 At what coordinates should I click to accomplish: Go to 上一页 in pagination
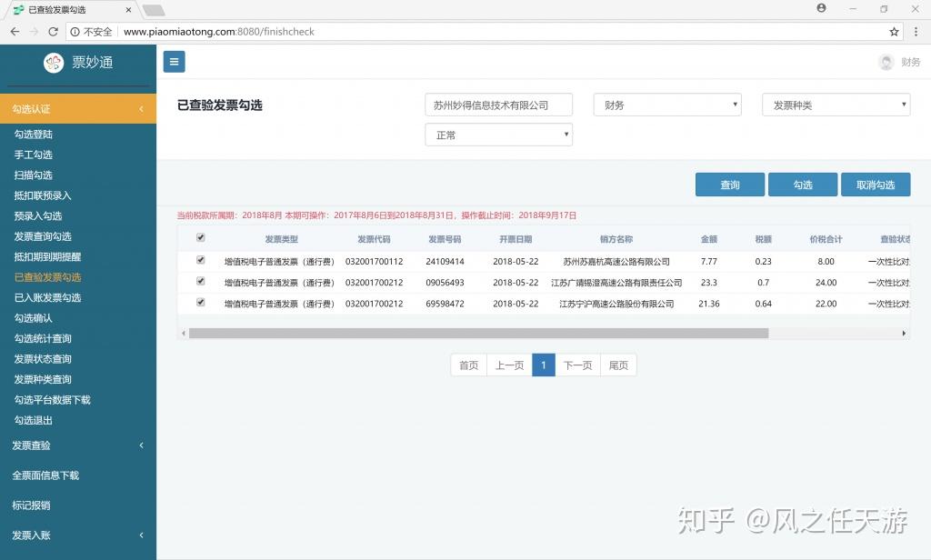[509, 365]
